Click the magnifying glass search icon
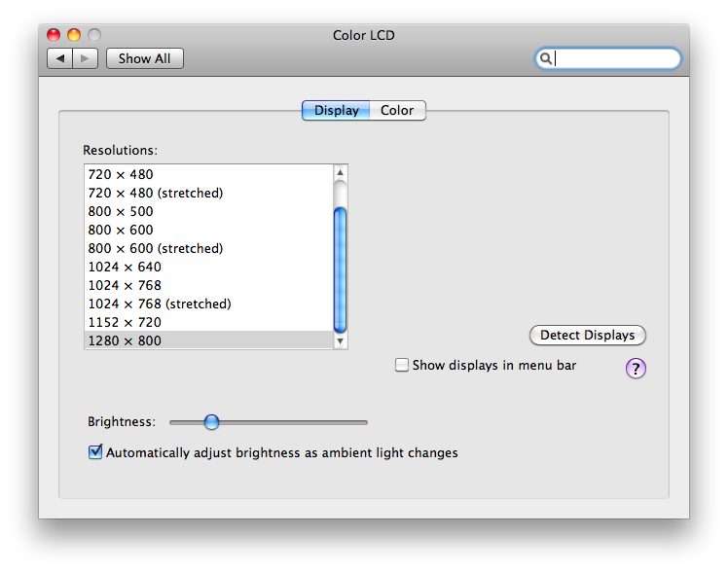This screenshot has height=572, width=728. [546, 58]
